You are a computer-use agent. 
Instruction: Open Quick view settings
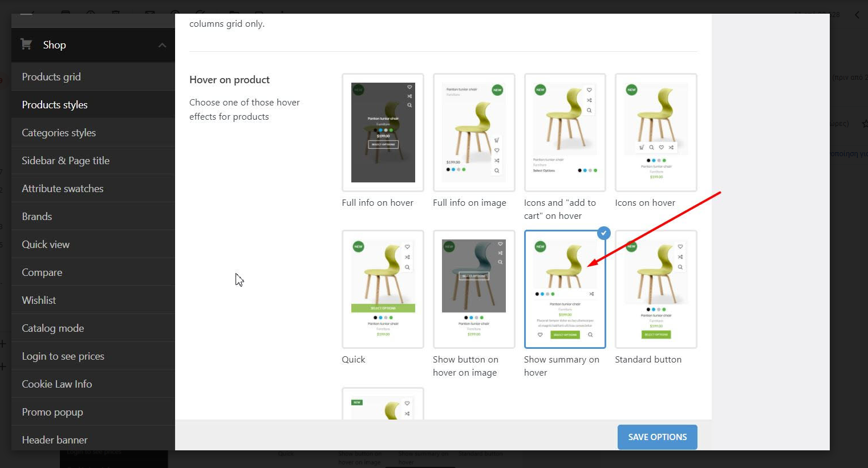(x=93, y=245)
